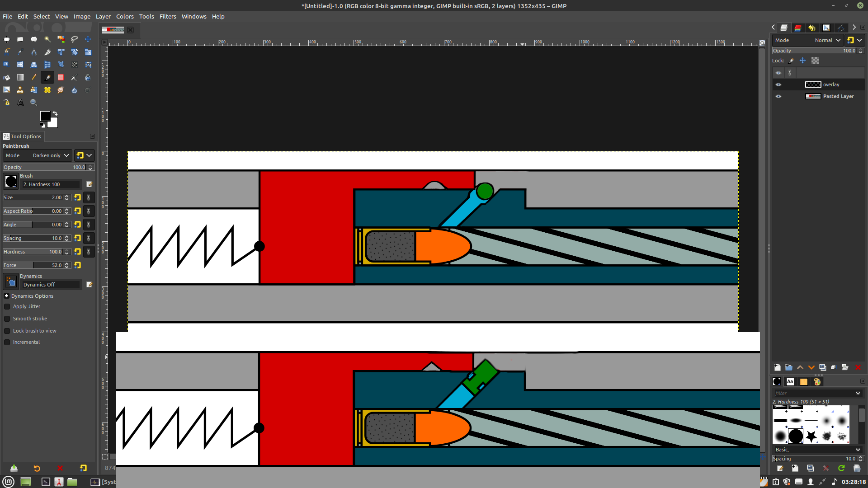Select the Measure compass tool
The height and width of the screenshot is (488, 868).
33,52
